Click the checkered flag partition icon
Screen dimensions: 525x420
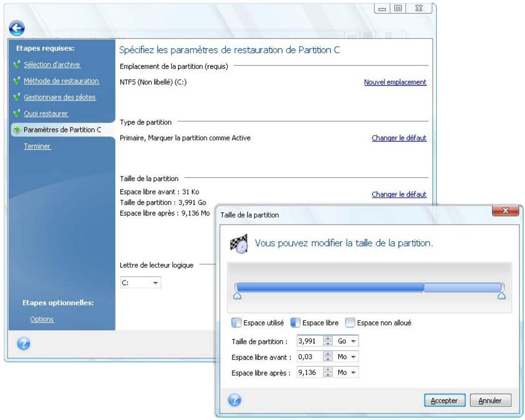point(239,243)
